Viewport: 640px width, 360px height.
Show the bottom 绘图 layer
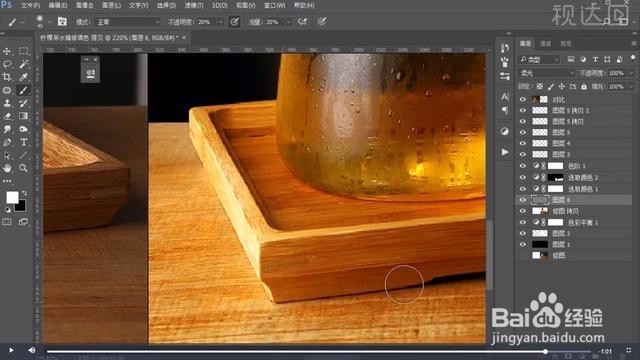pos(523,255)
